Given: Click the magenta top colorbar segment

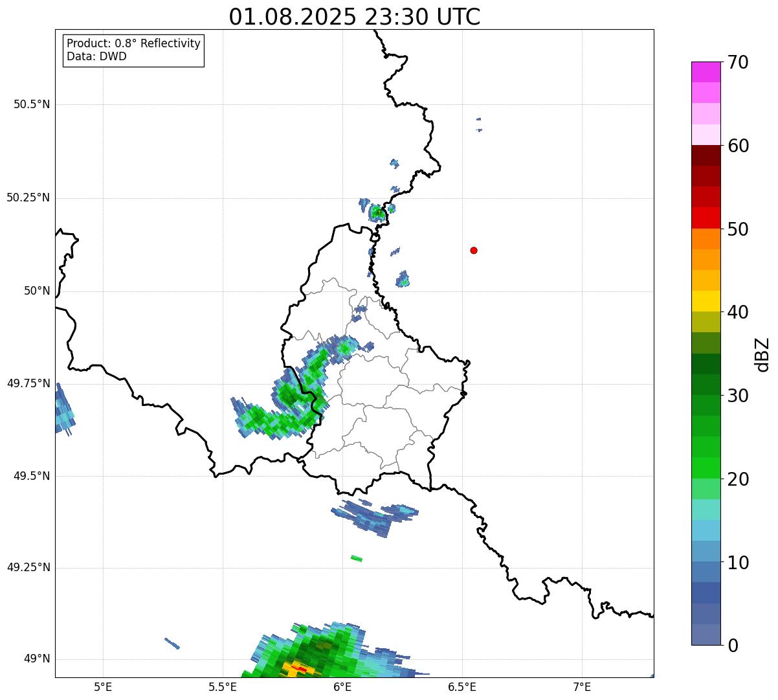Looking at the screenshot, I should tap(706, 72).
